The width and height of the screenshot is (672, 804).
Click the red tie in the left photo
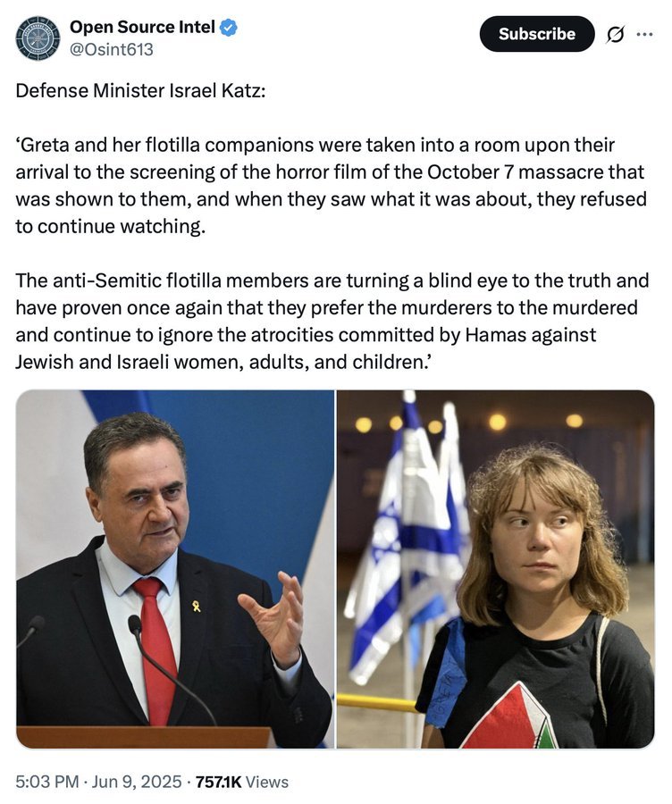[157, 649]
